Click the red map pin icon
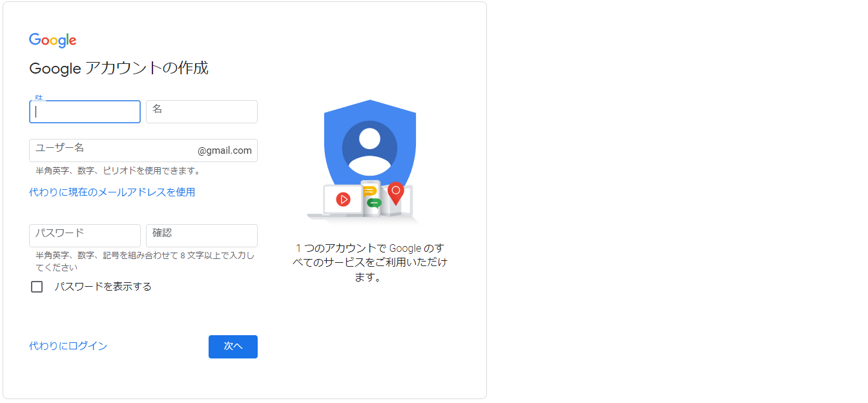The width and height of the screenshot is (868, 403). 396,192
